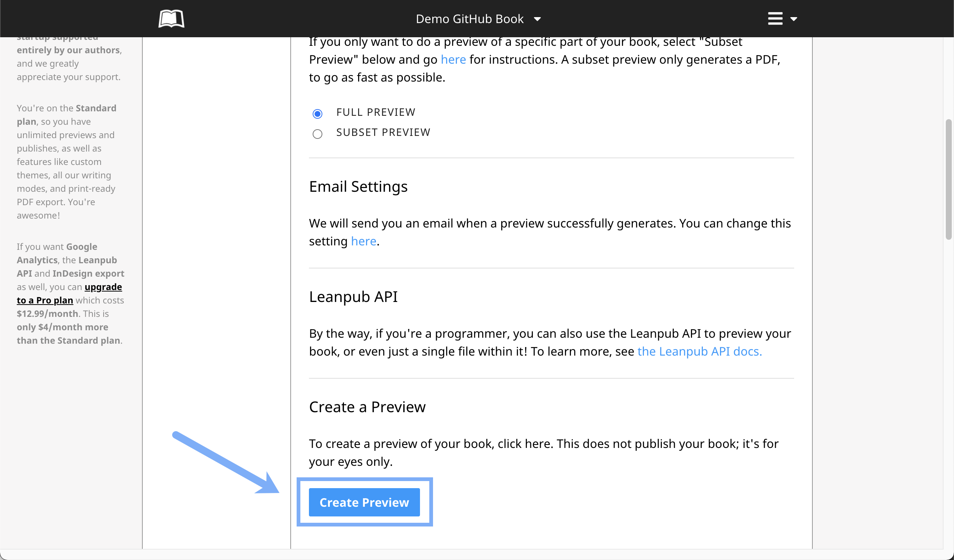Screen dimensions: 954x560
Task: Click the Create Preview button
Action: [x=364, y=502]
